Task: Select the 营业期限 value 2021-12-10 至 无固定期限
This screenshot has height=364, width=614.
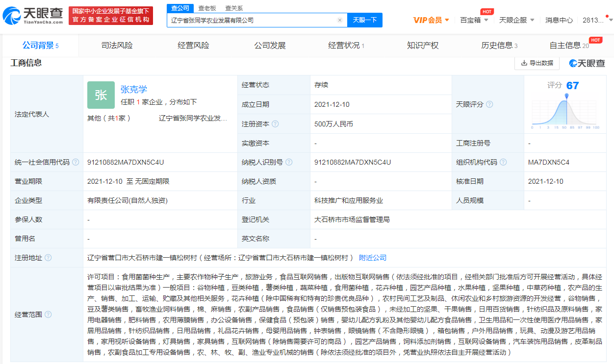Action: (x=128, y=181)
